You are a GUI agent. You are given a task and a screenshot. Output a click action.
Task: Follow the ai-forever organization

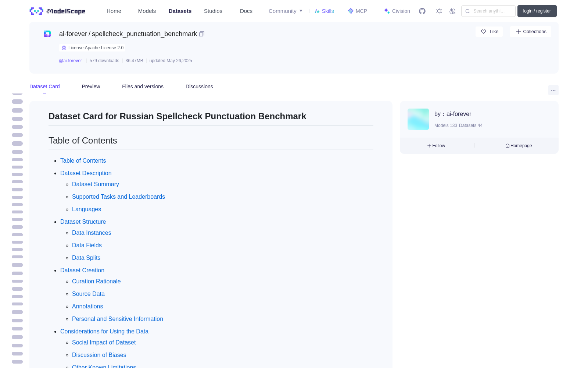point(436,146)
